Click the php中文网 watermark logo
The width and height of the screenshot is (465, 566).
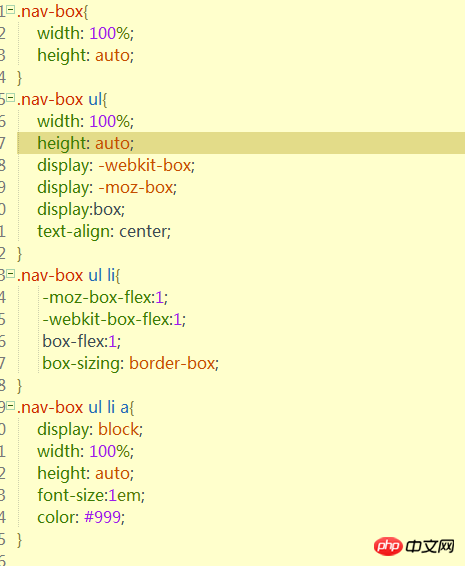click(x=414, y=547)
